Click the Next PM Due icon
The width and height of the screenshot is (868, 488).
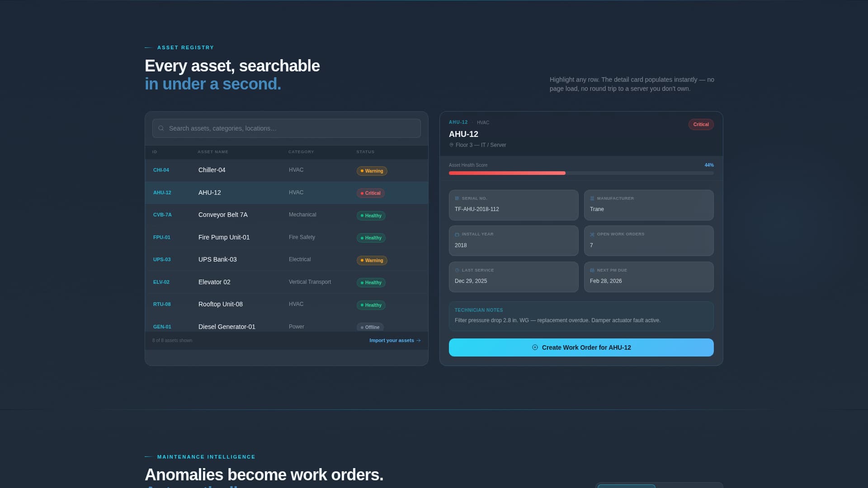[592, 270]
